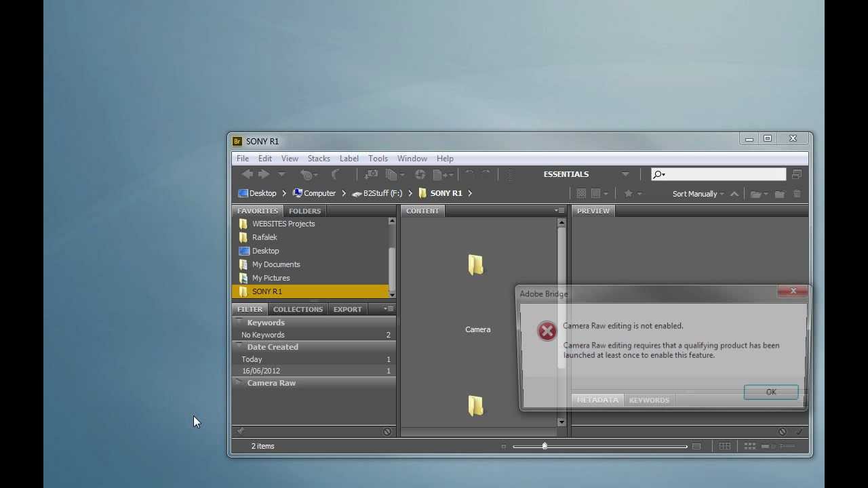Click the thumbnail quality checkerboard icon

581,194
